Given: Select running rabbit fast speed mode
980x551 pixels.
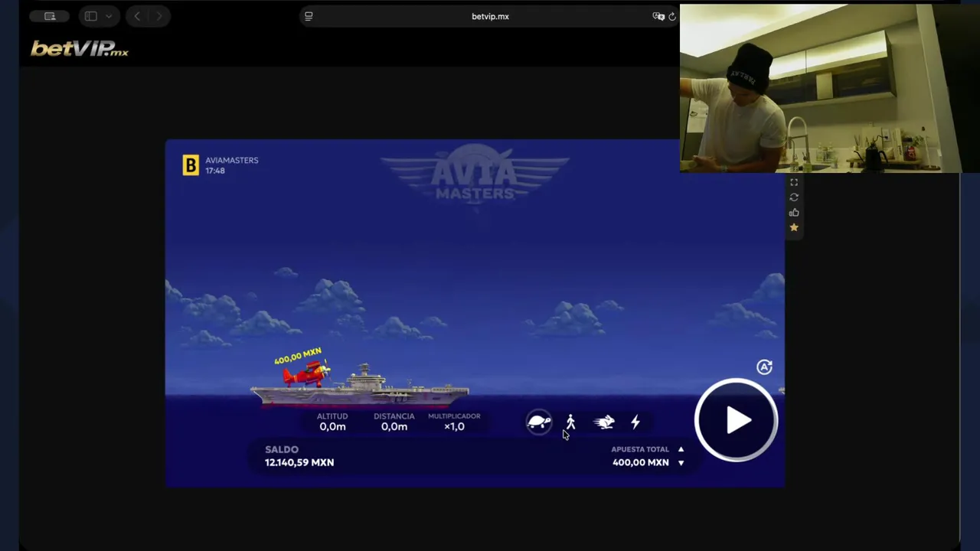Looking at the screenshot, I should pyautogui.click(x=604, y=422).
